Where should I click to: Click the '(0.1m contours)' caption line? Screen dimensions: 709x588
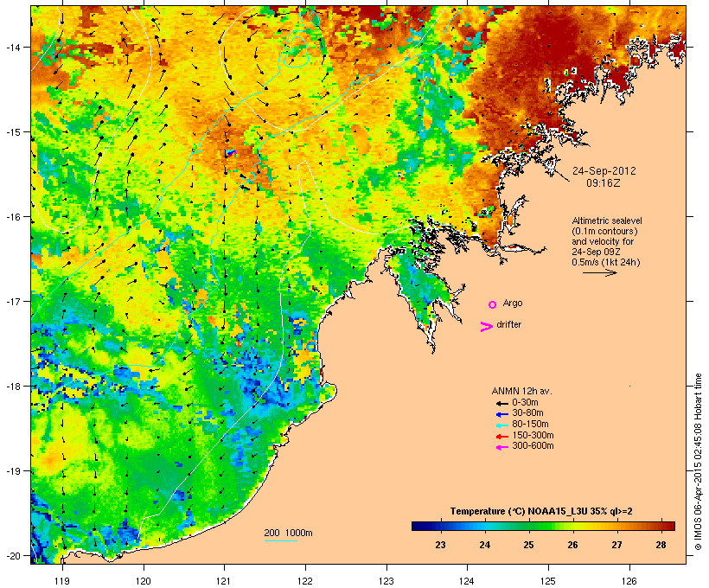pyautogui.click(x=604, y=231)
